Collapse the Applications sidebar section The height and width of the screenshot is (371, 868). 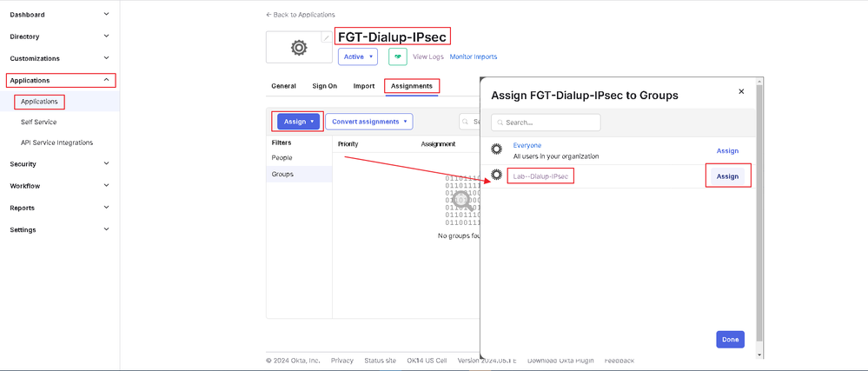point(106,80)
